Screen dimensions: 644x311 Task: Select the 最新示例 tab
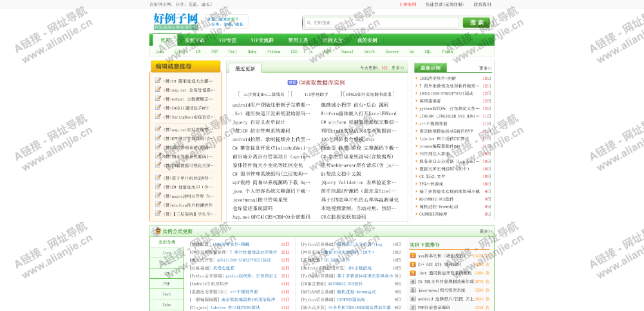(430, 68)
